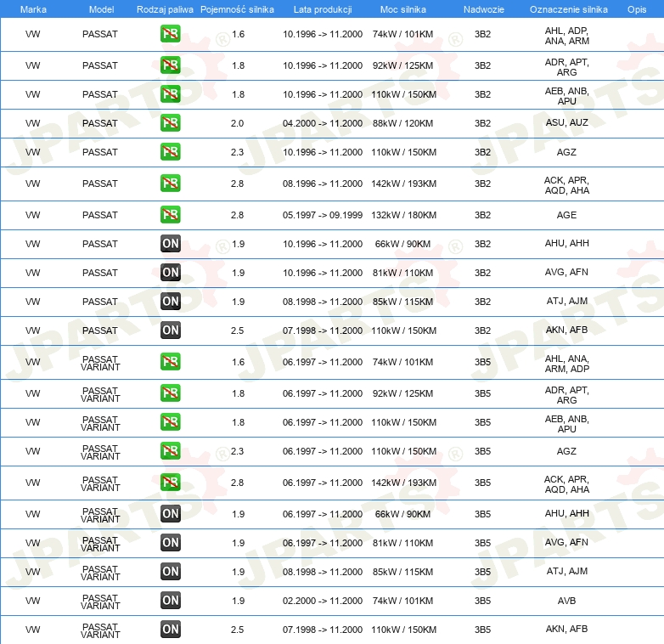The height and width of the screenshot is (644, 664).
Task: Click 3B5 body code in AVB row
Action: [x=482, y=601]
